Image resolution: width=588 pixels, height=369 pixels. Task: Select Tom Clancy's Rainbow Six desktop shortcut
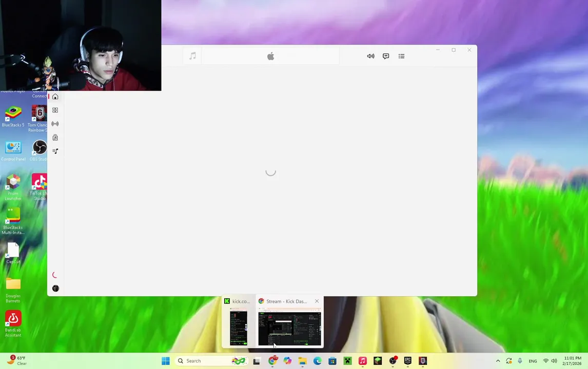(39, 119)
